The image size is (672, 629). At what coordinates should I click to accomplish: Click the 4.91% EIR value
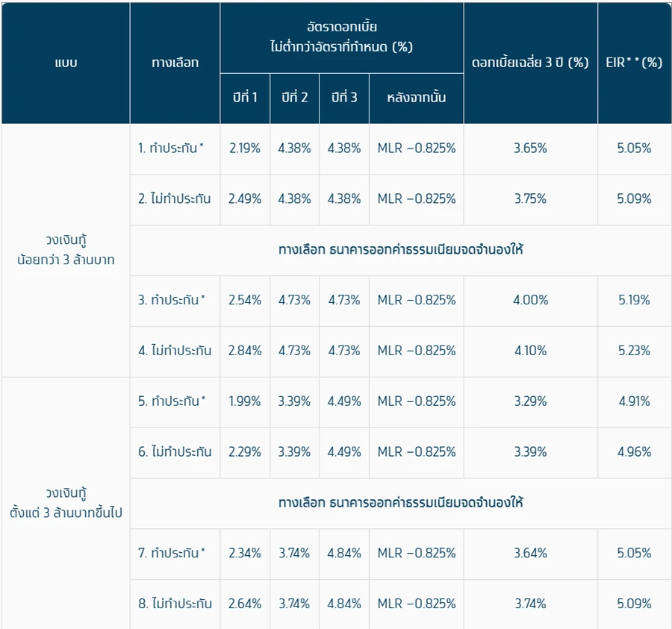634,401
